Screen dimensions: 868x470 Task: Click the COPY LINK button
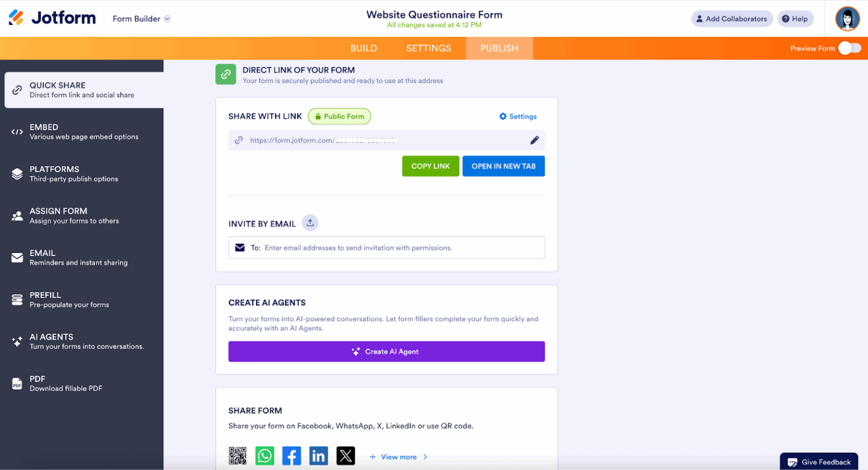pyautogui.click(x=431, y=166)
